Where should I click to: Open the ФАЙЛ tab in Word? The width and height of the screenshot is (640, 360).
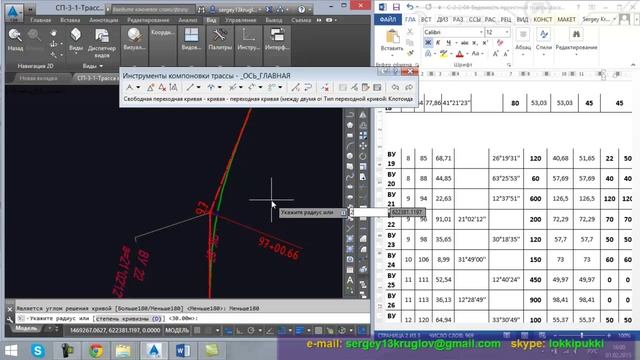coord(388,19)
